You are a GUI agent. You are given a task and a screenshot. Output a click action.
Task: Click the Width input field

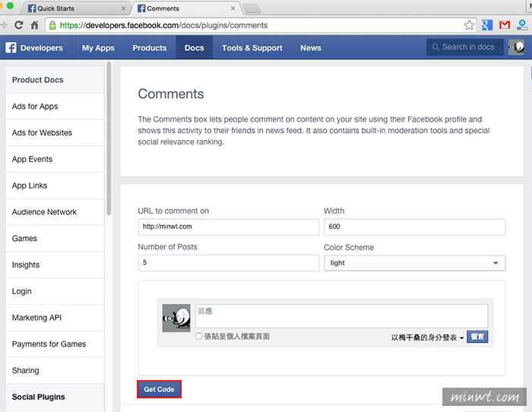tap(414, 227)
